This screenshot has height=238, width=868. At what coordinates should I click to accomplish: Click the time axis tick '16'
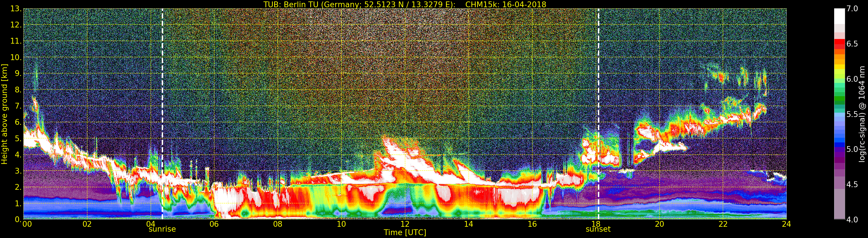(532, 224)
